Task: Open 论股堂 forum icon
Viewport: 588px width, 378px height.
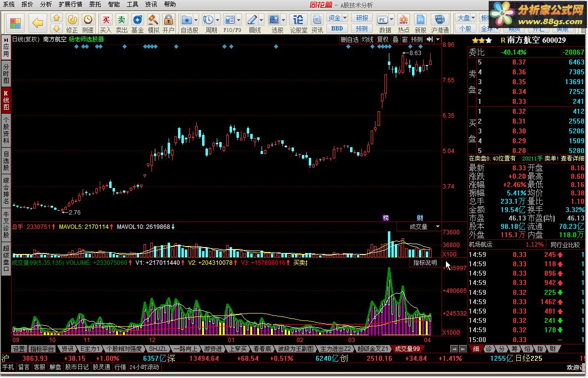Action: [x=298, y=23]
